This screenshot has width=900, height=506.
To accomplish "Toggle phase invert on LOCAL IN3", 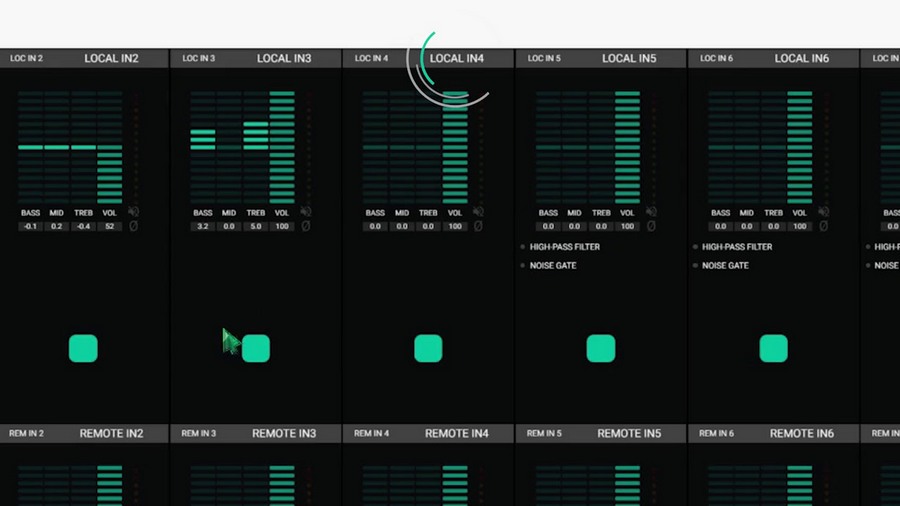I will [306, 227].
